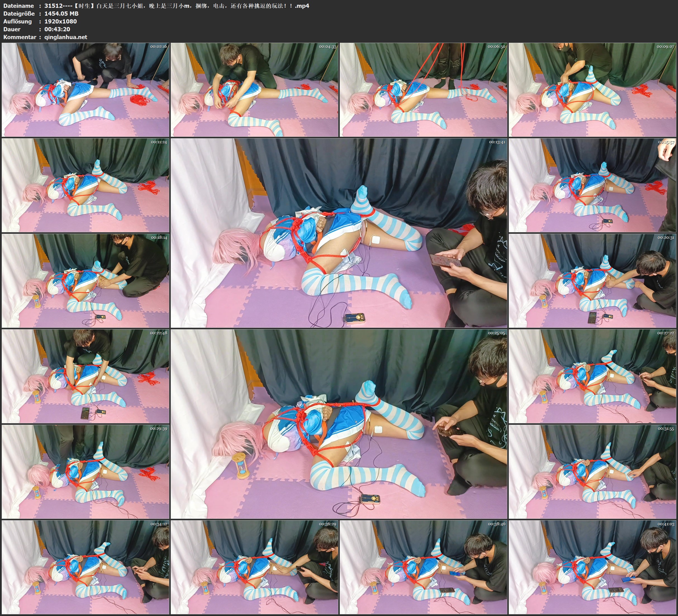678x616 pixels.
Task: Select the frame labeled 00:04:33
Action: (254, 90)
